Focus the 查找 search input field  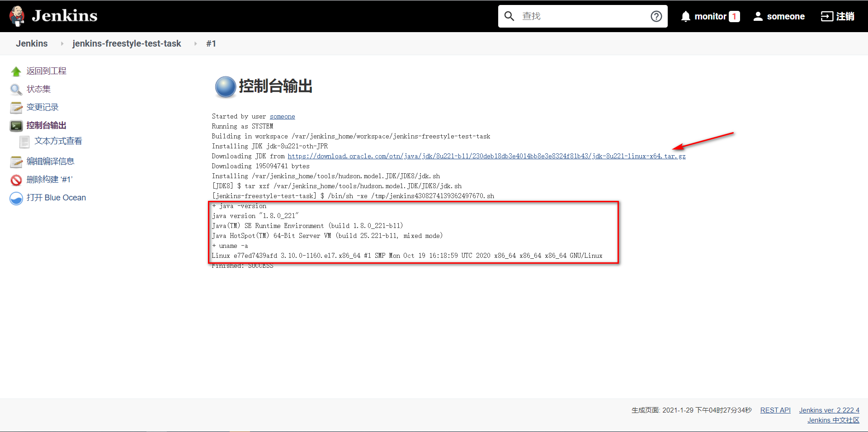click(583, 16)
